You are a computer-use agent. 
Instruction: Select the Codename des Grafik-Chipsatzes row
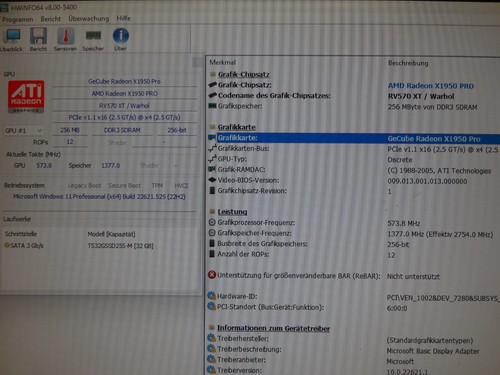pos(353,96)
